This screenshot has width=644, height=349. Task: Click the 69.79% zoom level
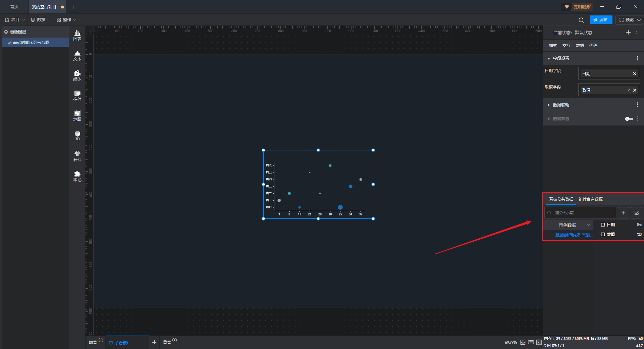[511, 343]
